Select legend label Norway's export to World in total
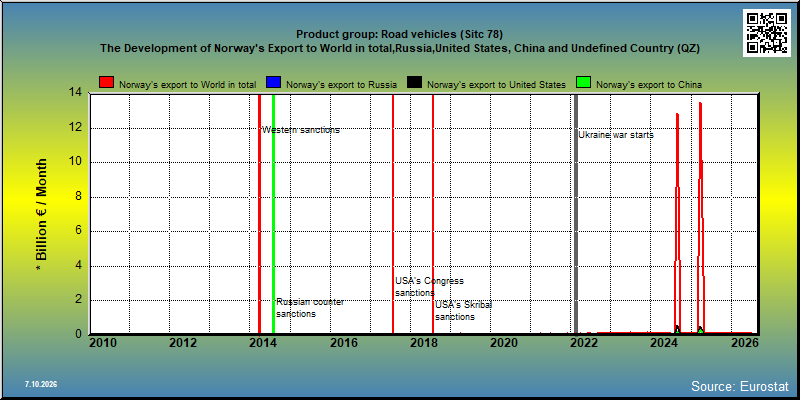This screenshot has width=800, height=400. [188, 85]
